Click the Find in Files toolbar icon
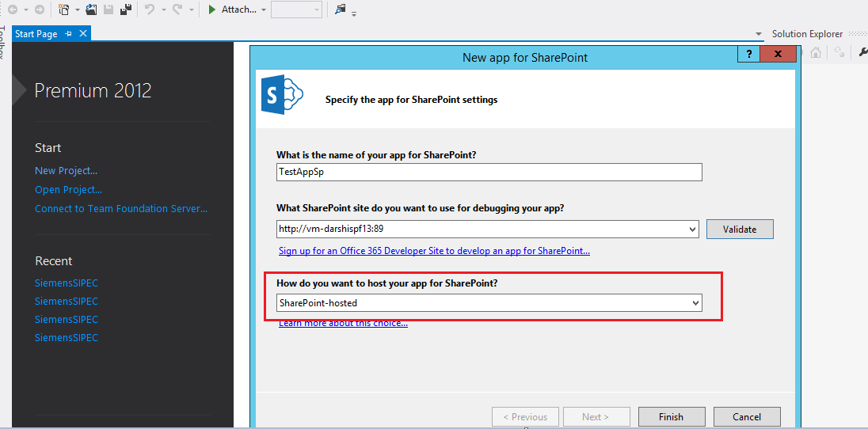The width and height of the screenshot is (868, 429). coord(340,9)
